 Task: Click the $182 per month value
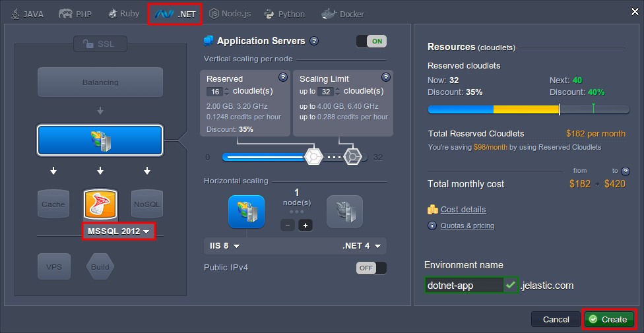point(596,134)
